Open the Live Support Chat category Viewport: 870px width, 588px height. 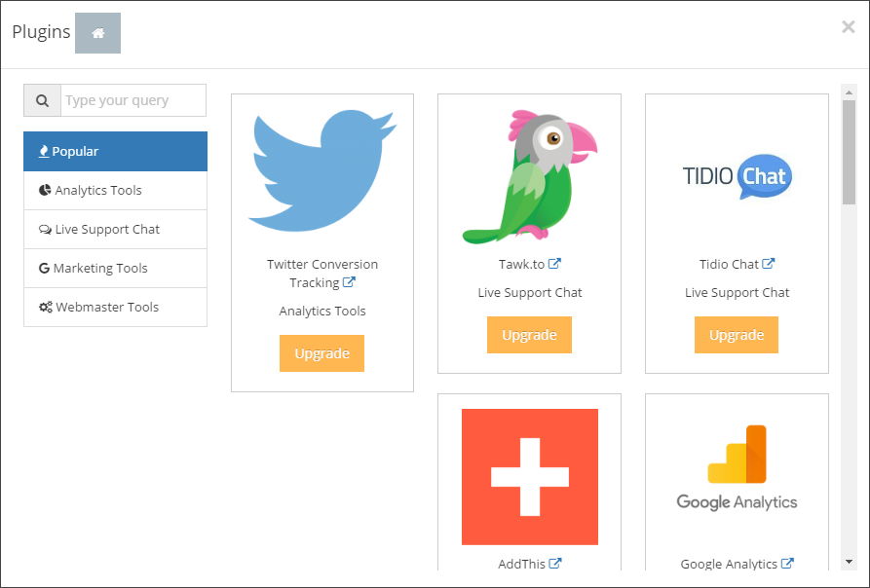click(115, 229)
